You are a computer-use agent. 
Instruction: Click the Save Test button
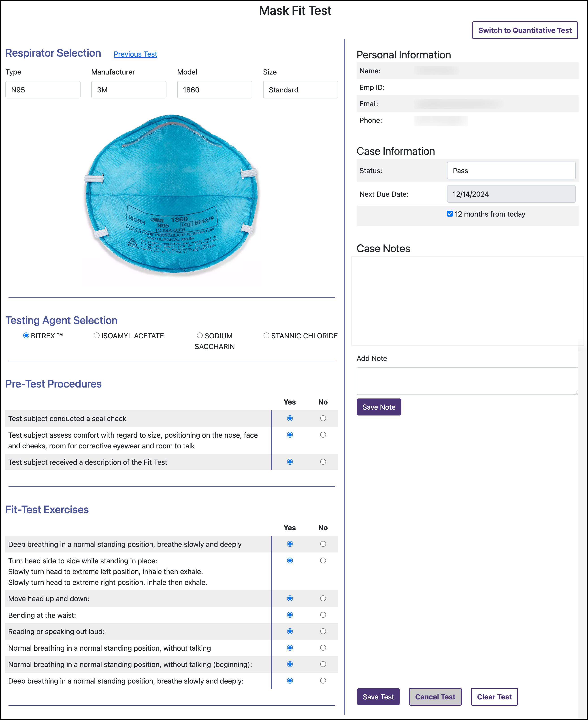[x=378, y=697]
